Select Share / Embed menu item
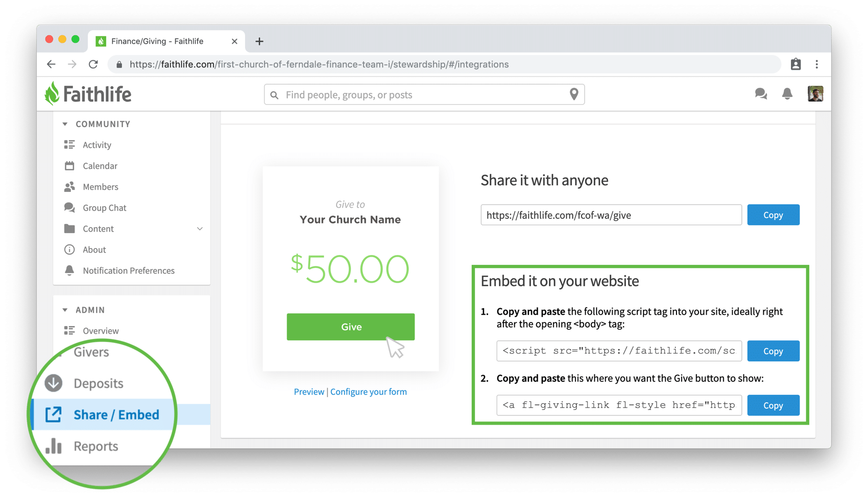Viewport: 868px width, 497px height. [116, 414]
